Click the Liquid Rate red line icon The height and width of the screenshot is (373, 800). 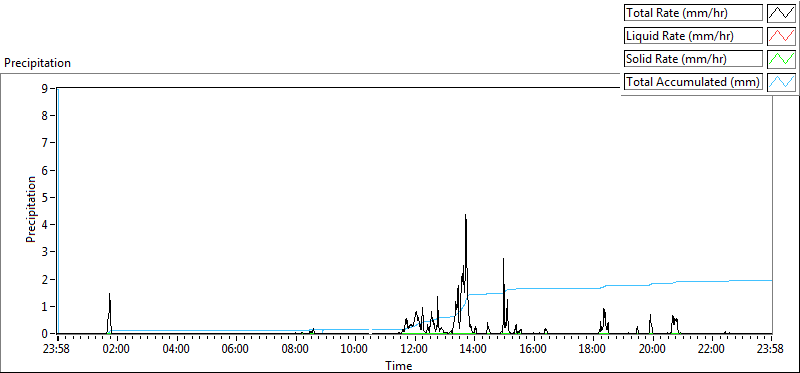pyautogui.click(x=781, y=36)
